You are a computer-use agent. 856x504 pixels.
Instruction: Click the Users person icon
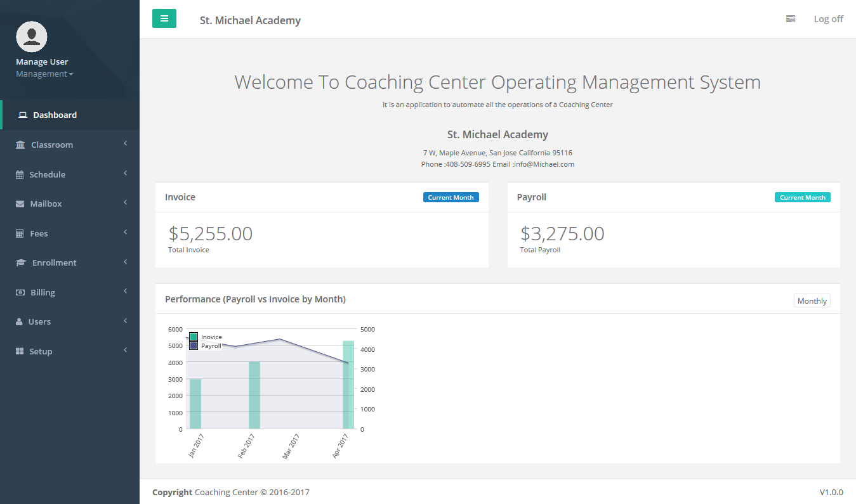19,322
